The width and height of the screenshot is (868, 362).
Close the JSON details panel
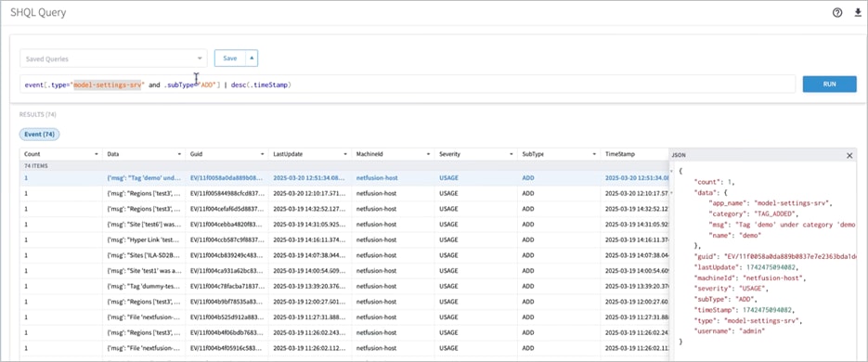point(849,156)
